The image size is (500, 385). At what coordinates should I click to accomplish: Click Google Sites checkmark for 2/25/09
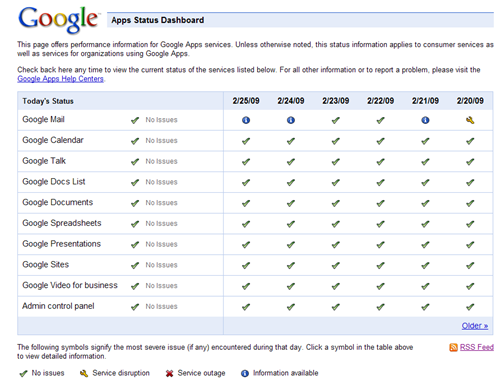(246, 265)
